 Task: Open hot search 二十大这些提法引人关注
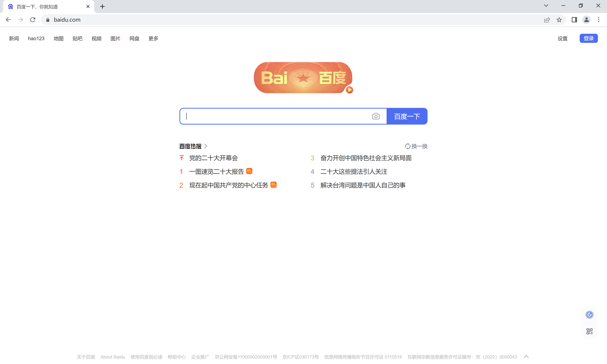click(354, 172)
